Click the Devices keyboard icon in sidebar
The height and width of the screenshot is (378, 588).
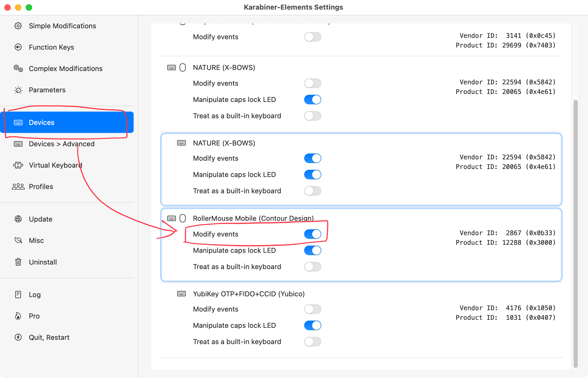[x=18, y=123]
